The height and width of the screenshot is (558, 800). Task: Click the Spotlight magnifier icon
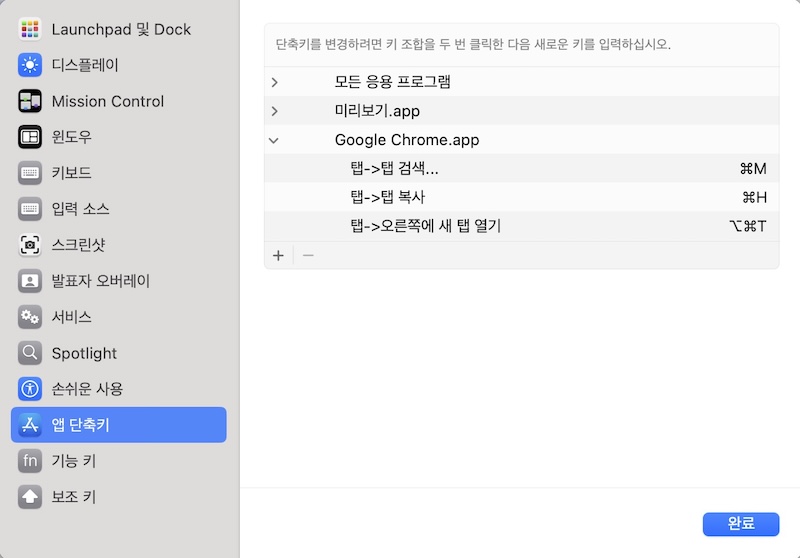click(x=30, y=353)
